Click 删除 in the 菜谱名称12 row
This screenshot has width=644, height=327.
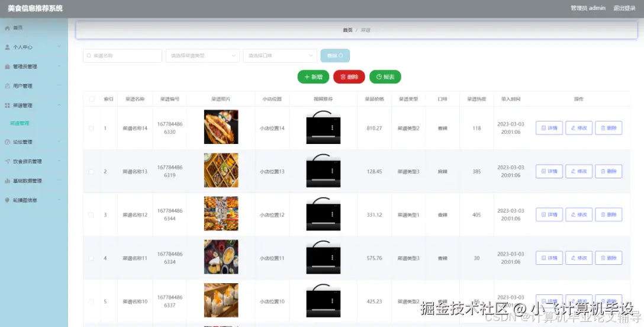[x=608, y=214]
